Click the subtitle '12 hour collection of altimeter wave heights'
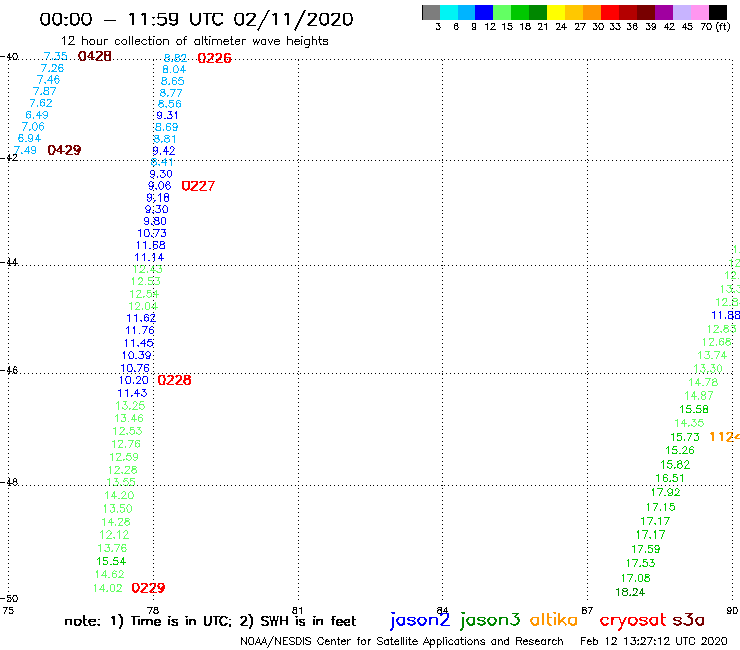740x650 pixels. click(194, 41)
